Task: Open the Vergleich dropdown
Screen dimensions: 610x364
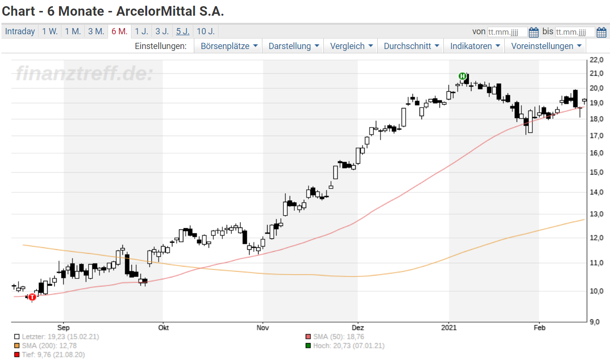Action: pyautogui.click(x=350, y=46)
